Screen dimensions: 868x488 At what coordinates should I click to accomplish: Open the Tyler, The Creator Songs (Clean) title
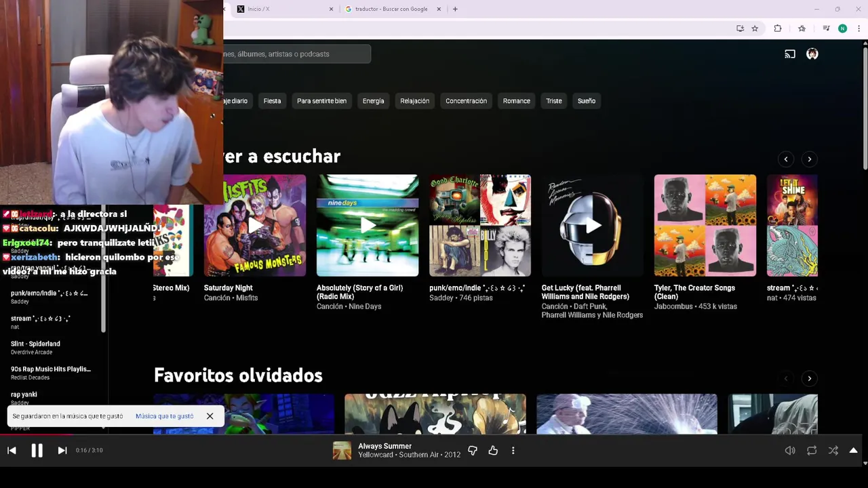694,292
